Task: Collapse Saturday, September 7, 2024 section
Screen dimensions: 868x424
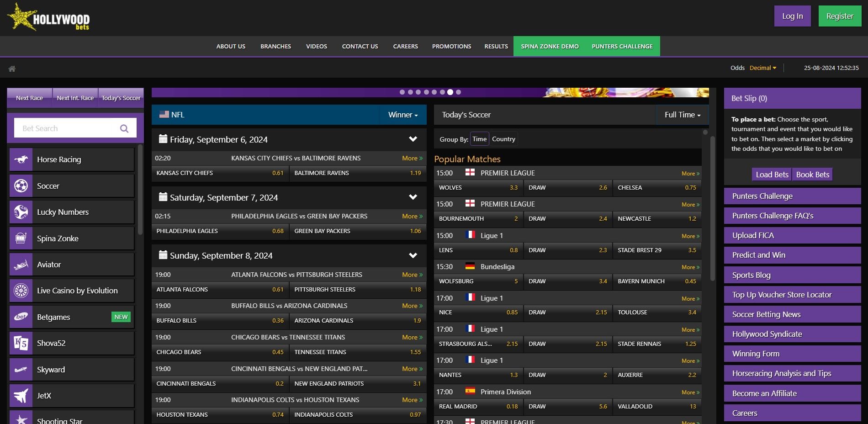Action: pyautogui.click(x=413, y=197)
